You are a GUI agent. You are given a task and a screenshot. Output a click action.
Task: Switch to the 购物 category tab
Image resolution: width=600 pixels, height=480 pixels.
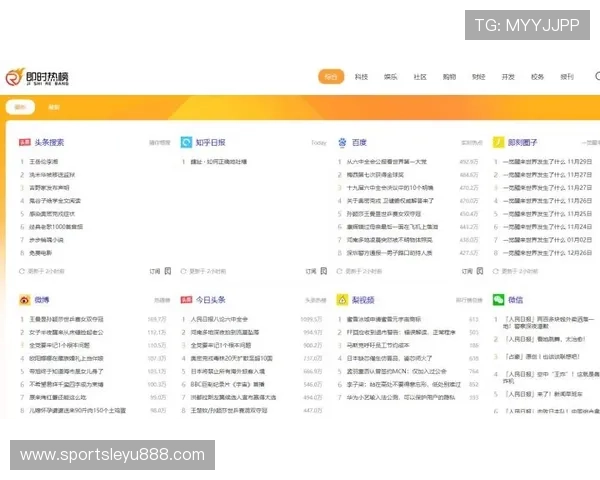(x=449, y=77)
